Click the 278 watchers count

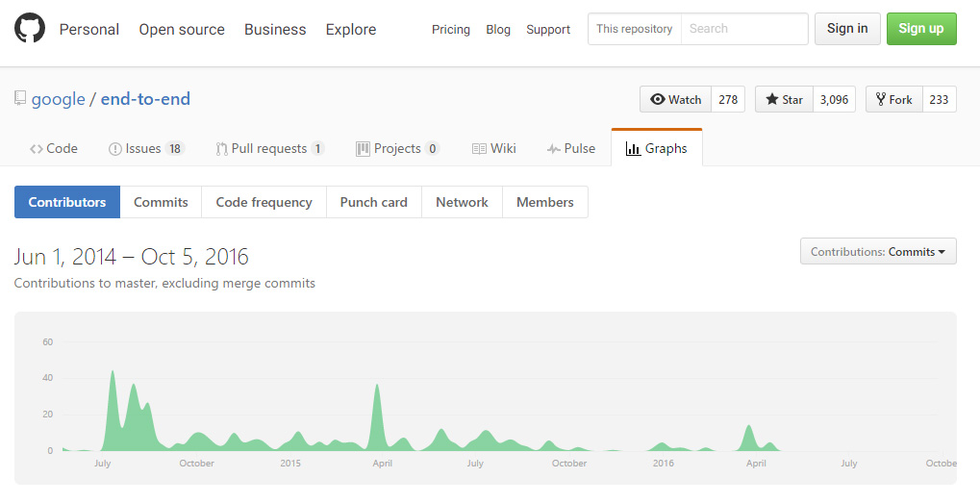coord(728,99)
